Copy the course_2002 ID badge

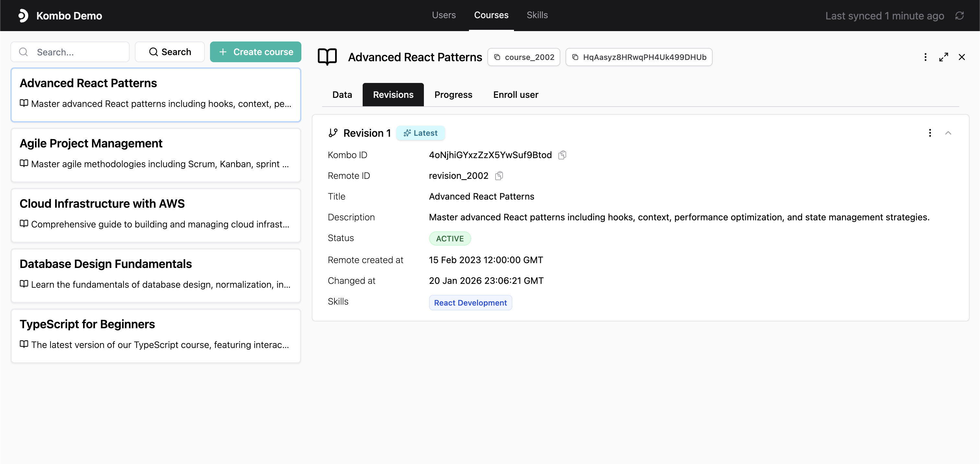(523, 57)
